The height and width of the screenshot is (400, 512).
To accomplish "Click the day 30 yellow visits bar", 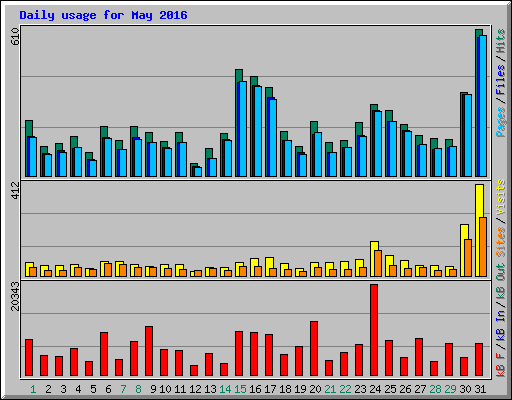I will click(x=463, y=250).
